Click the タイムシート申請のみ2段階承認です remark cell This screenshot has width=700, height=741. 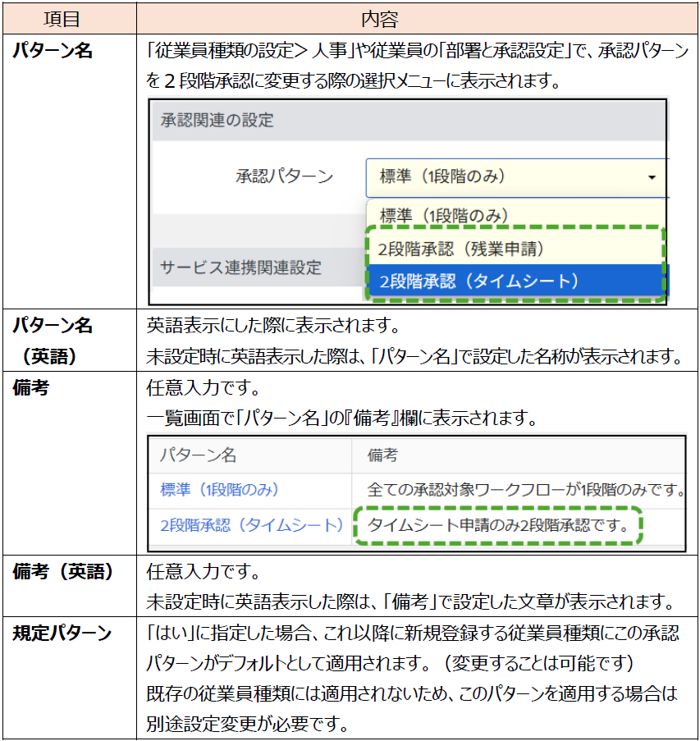click(497, 525)
